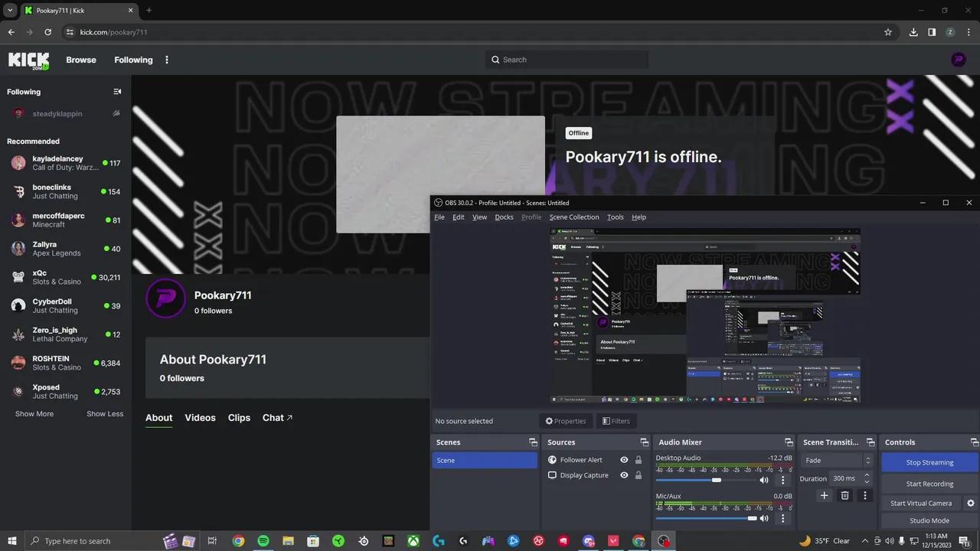Viewport: 980px width, 551px height.
Task: Open the Chrome tab search dropdown arrow
Action: pyautogui.click(x=10, y=10)
